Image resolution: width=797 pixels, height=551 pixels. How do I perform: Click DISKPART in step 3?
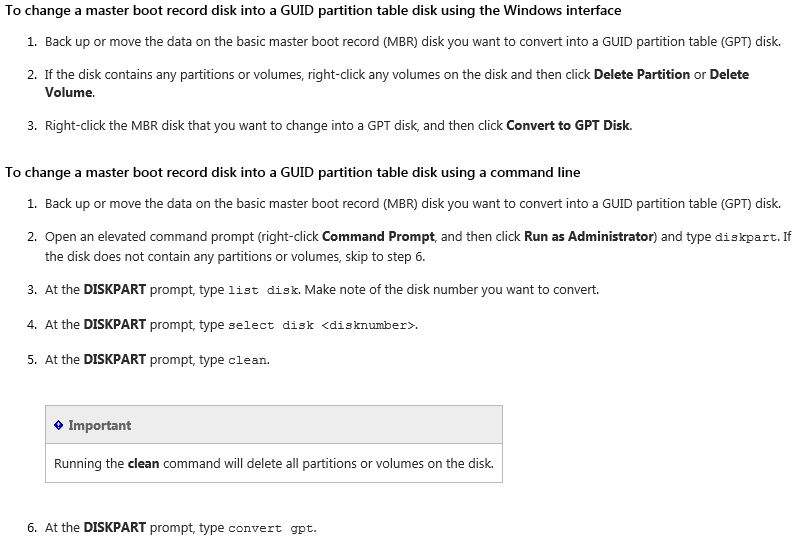coord(114,290)
